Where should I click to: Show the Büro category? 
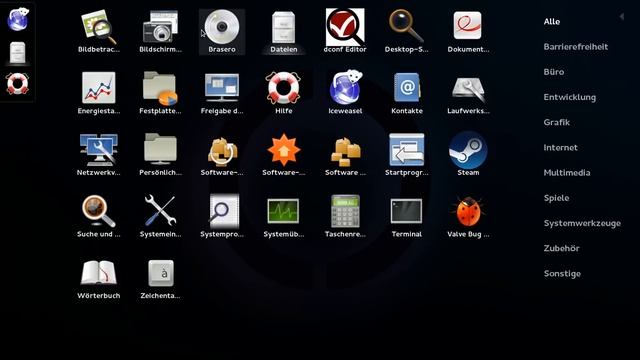point(554,72)
